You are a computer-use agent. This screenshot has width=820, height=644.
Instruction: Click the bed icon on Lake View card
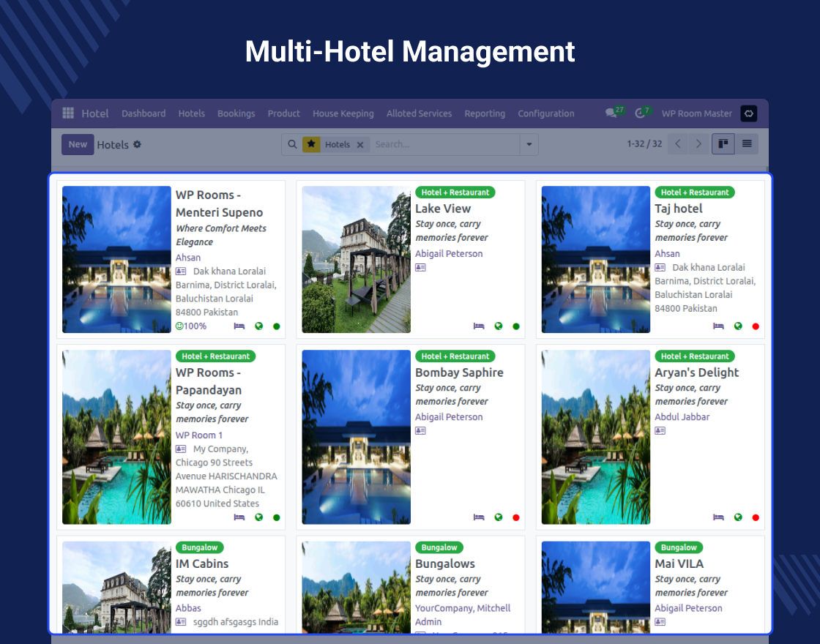point(479,326)
